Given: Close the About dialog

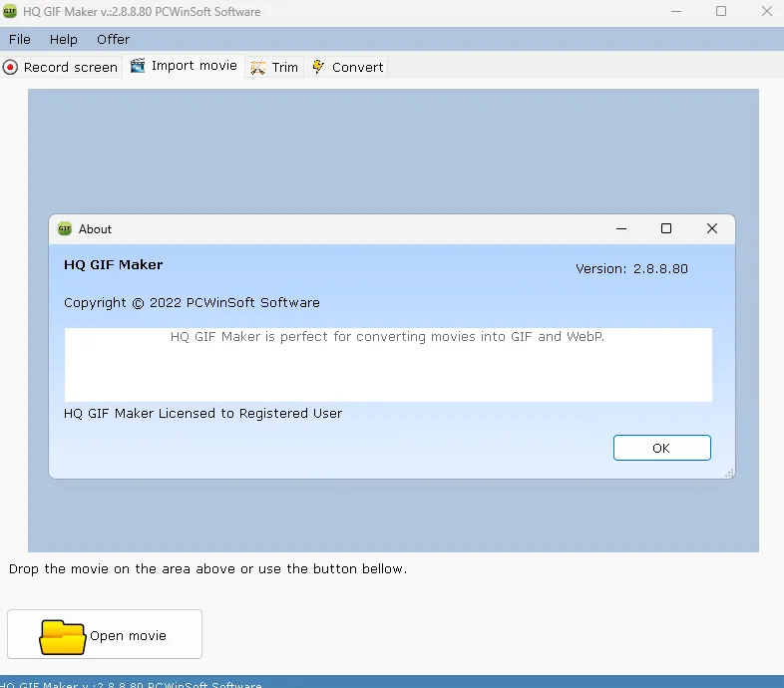Looking at the screenshot, I should [711, 228].
